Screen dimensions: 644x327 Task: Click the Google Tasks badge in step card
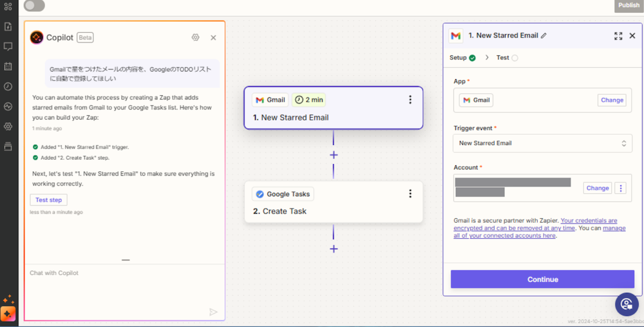pos(283,194)
